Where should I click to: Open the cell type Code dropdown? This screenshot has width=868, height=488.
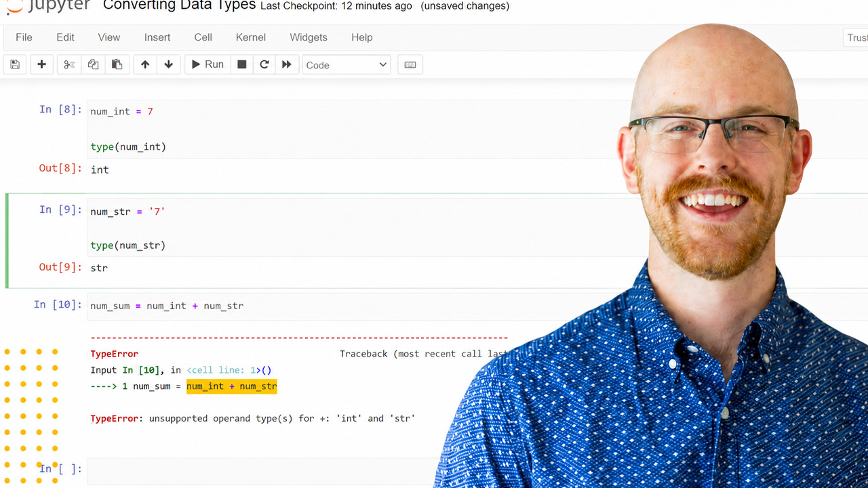pos(346,65)
